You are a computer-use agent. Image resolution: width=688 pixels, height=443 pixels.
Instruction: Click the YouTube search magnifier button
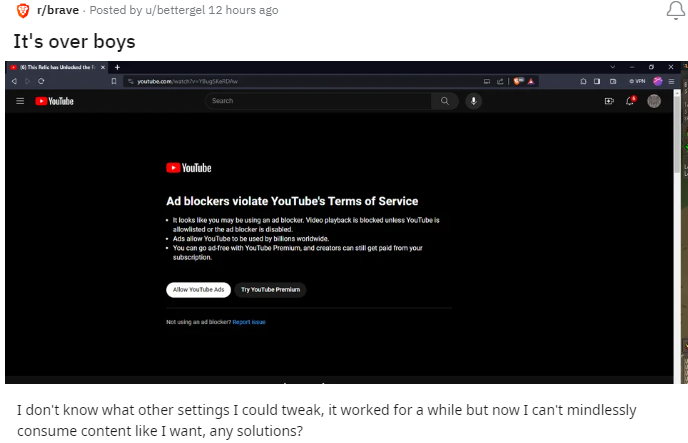click(x=444, y=101)
